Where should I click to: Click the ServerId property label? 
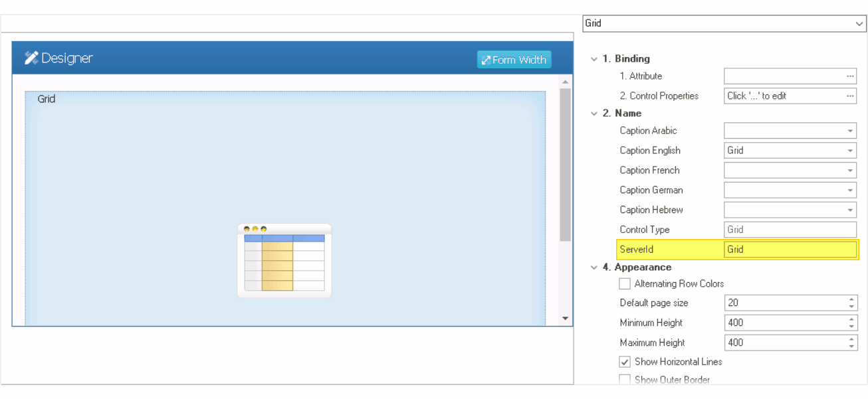tap(637, 250)
